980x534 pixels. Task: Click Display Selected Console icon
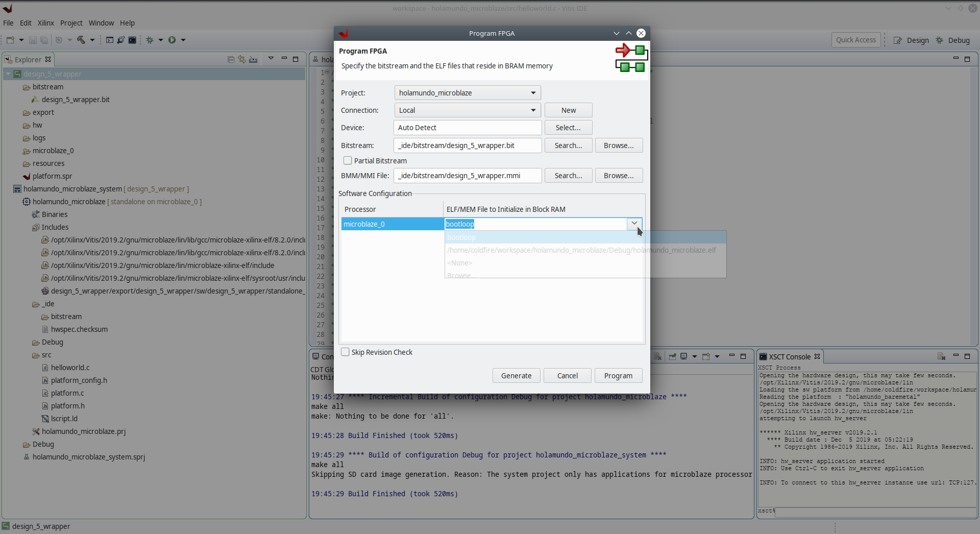[684, 356]
